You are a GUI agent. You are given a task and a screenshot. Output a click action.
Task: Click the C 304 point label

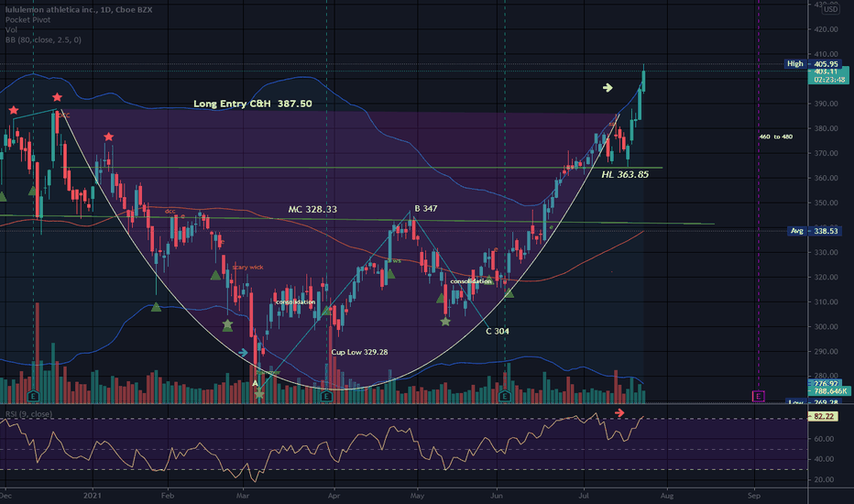coord(498,331)
